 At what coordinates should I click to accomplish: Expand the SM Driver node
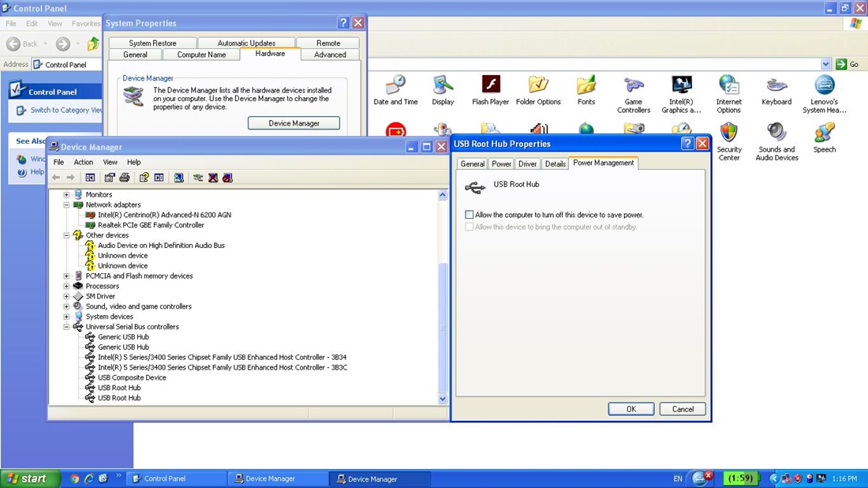[66, 296]
